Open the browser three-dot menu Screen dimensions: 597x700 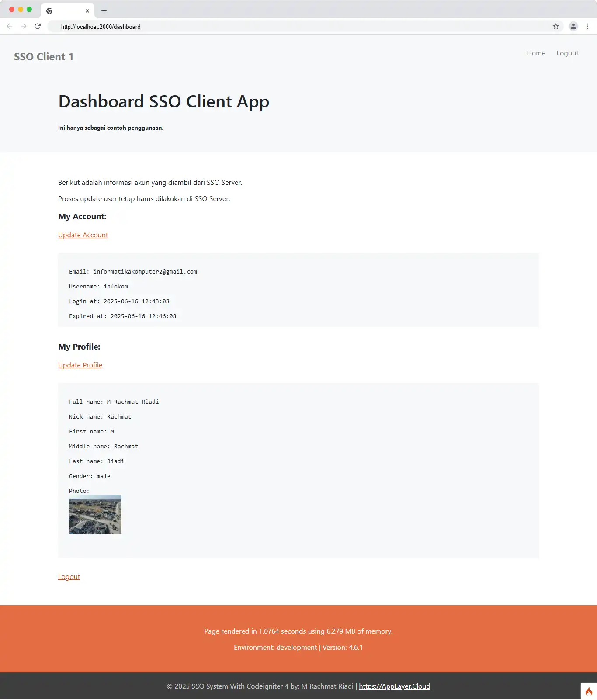(587, 26)
